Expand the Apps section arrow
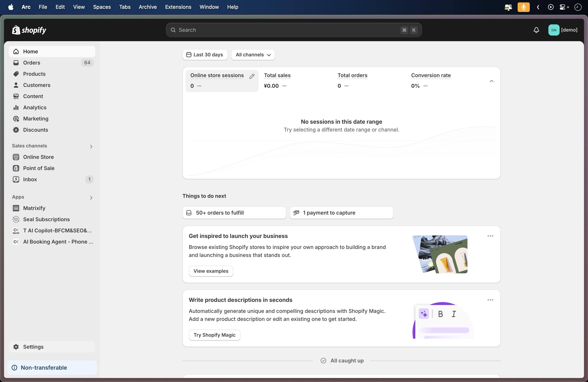Screen dimensions: 588x382 91,198
